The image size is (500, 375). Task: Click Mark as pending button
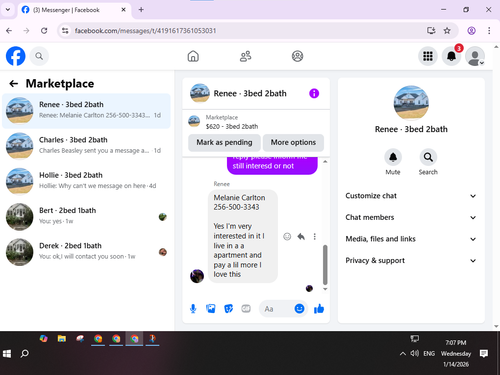tap(224, 142)
